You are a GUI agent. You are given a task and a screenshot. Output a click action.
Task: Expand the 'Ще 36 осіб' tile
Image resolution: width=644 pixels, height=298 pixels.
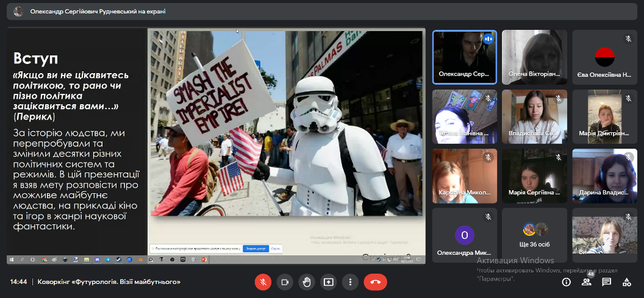tap(534, 235)
